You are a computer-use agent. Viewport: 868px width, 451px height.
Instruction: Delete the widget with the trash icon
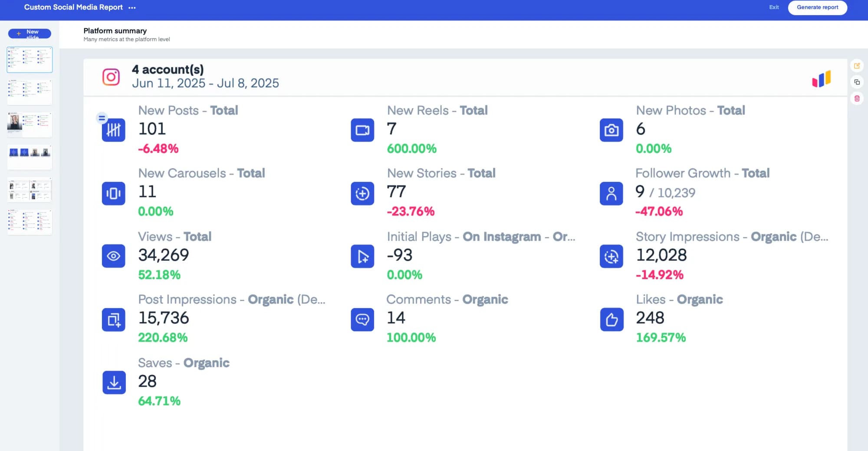point(857,99)
